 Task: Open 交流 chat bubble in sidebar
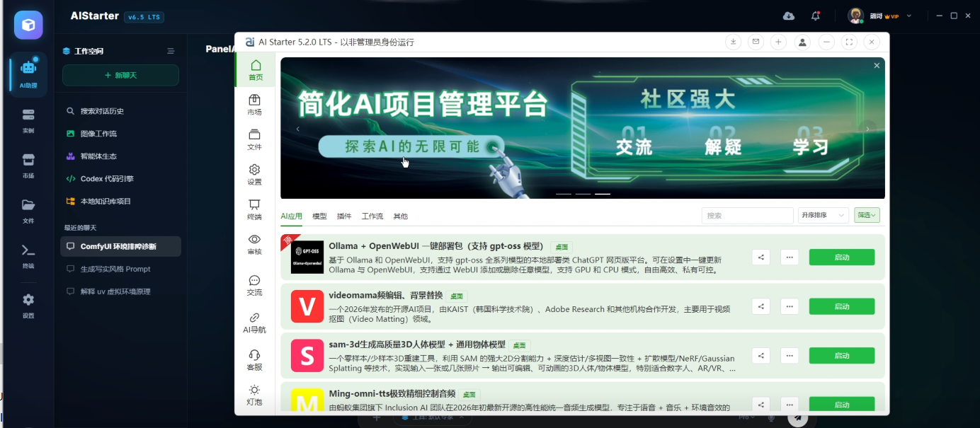pyautogui.click(x=254, y=286)
